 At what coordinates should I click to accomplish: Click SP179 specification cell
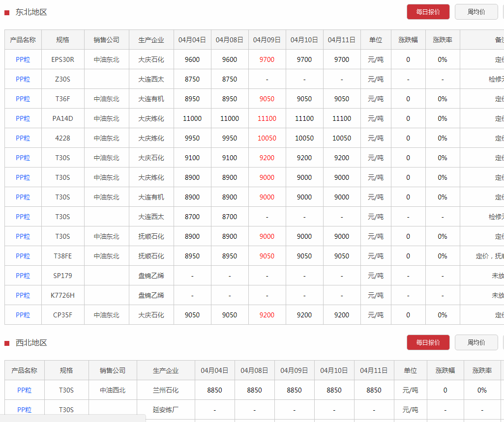click(62, 276)
